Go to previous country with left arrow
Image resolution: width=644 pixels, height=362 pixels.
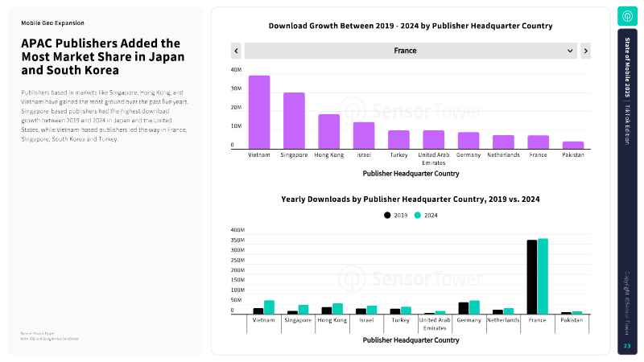[236, 51]
